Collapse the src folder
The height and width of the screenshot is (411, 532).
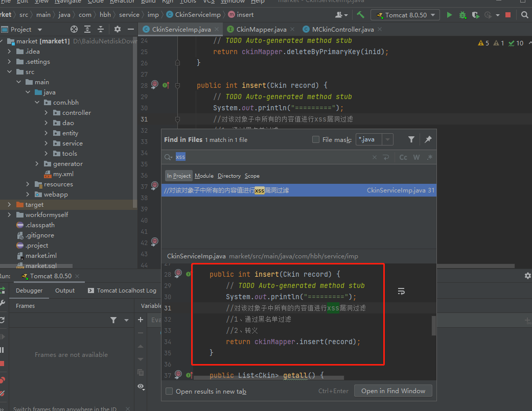(9, 72)
